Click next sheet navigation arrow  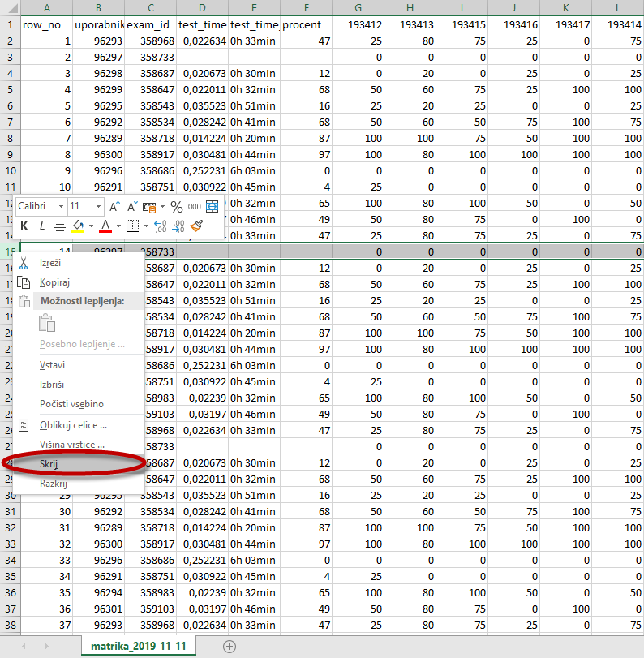46,647
